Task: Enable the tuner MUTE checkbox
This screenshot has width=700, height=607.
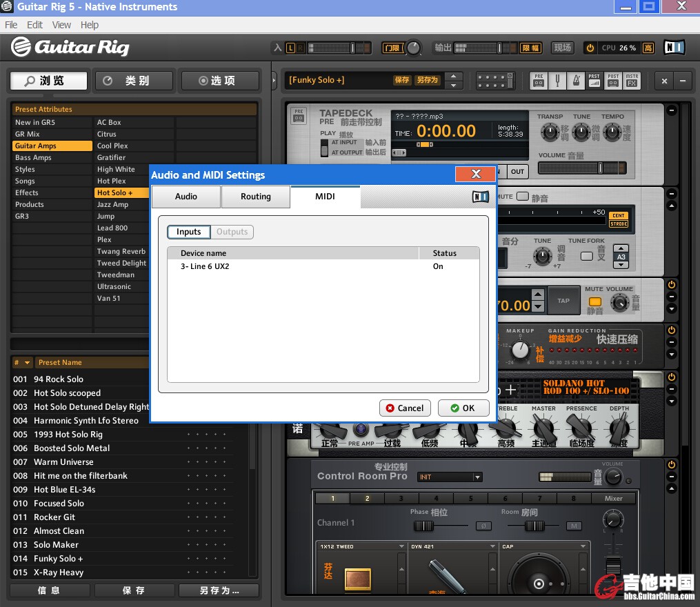Action: click(x=523, y=197)
